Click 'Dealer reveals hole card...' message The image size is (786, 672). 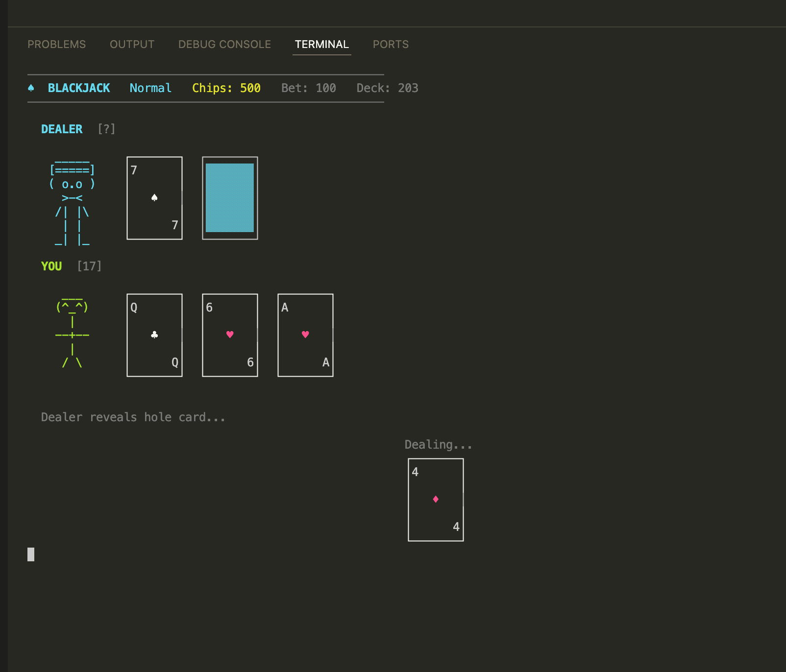click(133, 417)
